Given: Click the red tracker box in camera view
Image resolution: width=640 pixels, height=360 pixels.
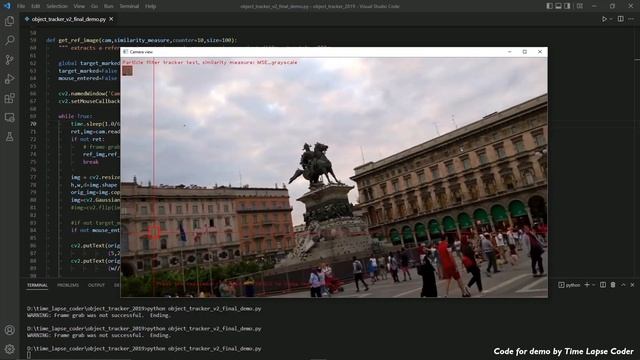Looking at the screenshot, I should [x=154, y=232].
